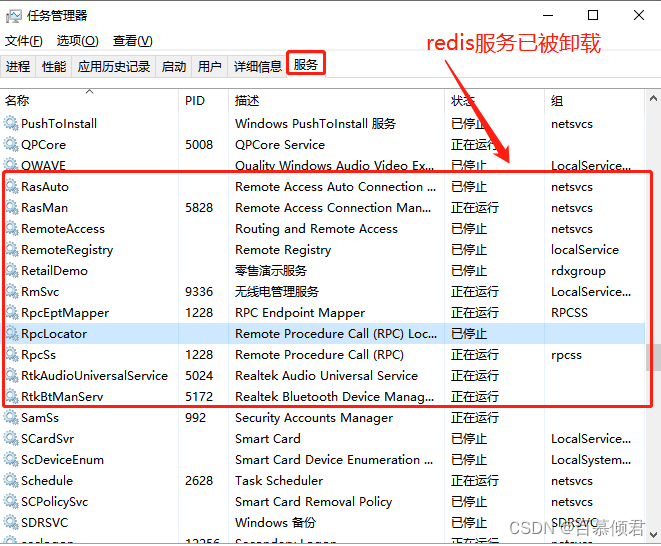
Task: Select the SCardSvr service gear icon
Action: pyautogui.click(x=11, y=438)
